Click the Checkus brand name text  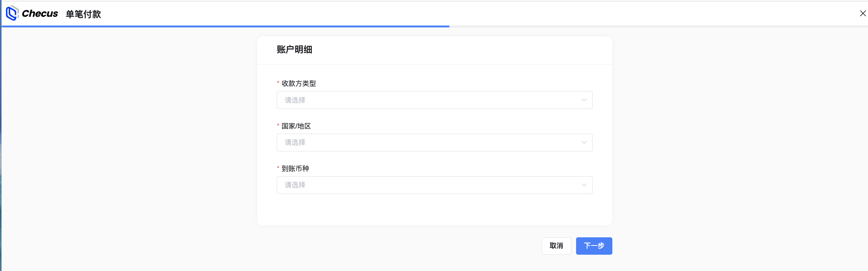40,14
